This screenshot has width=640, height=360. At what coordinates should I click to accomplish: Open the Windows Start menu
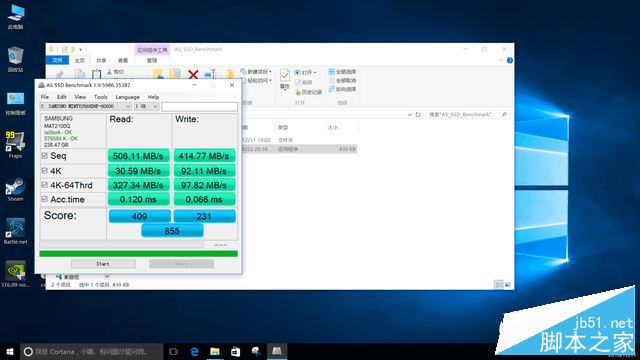point(10,351)
